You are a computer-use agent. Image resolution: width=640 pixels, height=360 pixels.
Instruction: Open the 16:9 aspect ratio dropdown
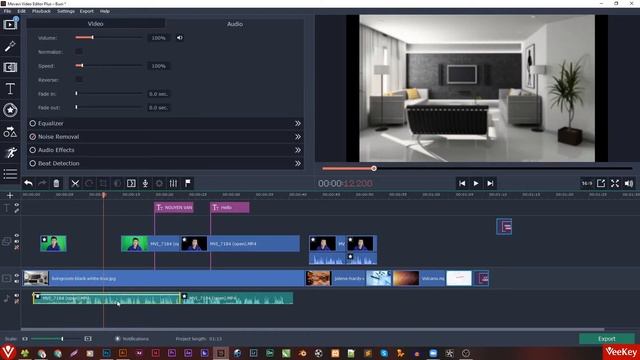point(587,184)
